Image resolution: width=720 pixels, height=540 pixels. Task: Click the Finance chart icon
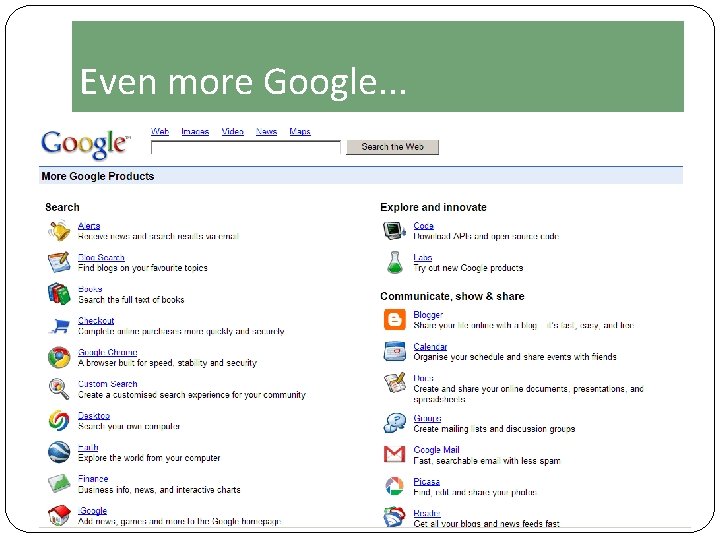[59, 484]
